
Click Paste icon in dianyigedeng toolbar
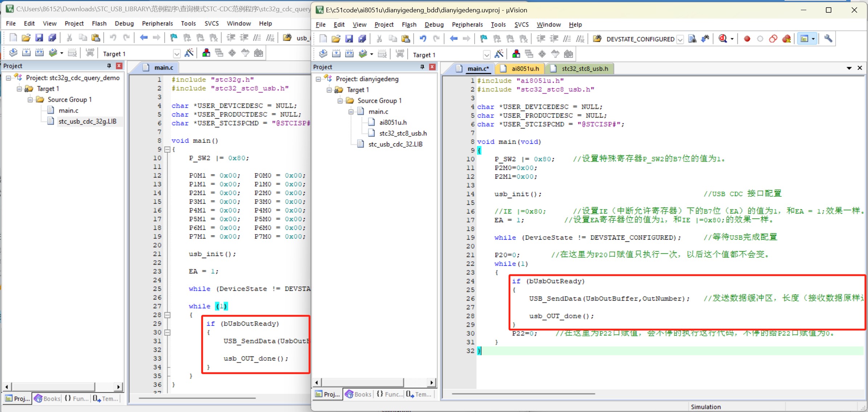[x=406, y=39]
